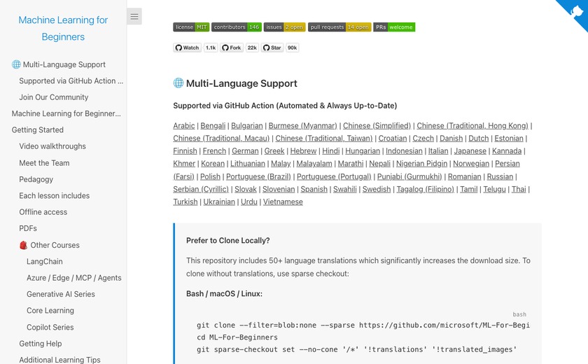Open Each lesson includes sidebar item
Viewport: 588px width, 364px height.
[x=55, y=196]
